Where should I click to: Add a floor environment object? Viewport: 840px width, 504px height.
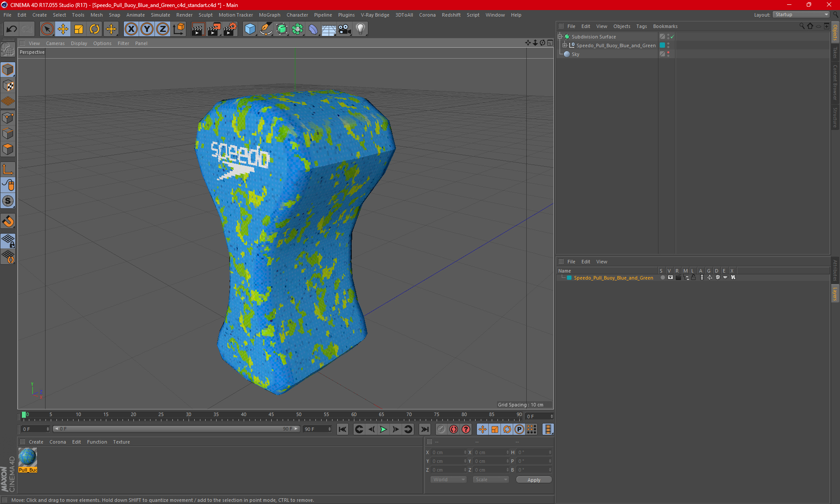(329, 29)
